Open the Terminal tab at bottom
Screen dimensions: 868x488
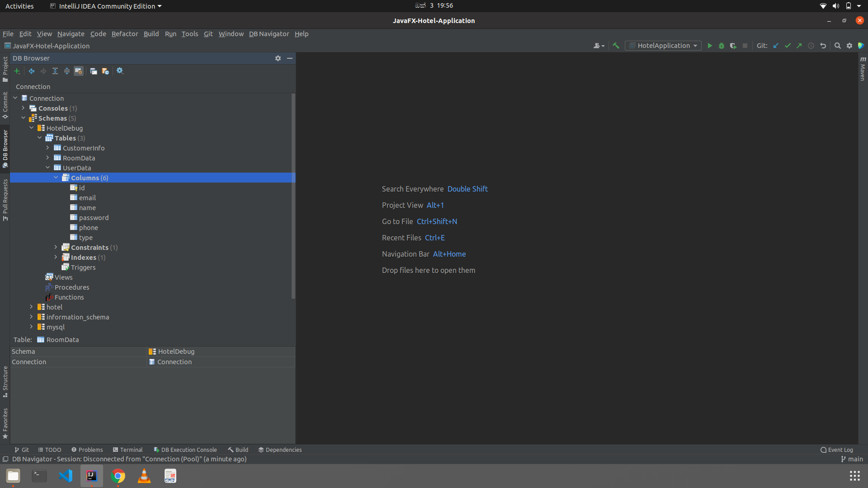tap(127, 450)
